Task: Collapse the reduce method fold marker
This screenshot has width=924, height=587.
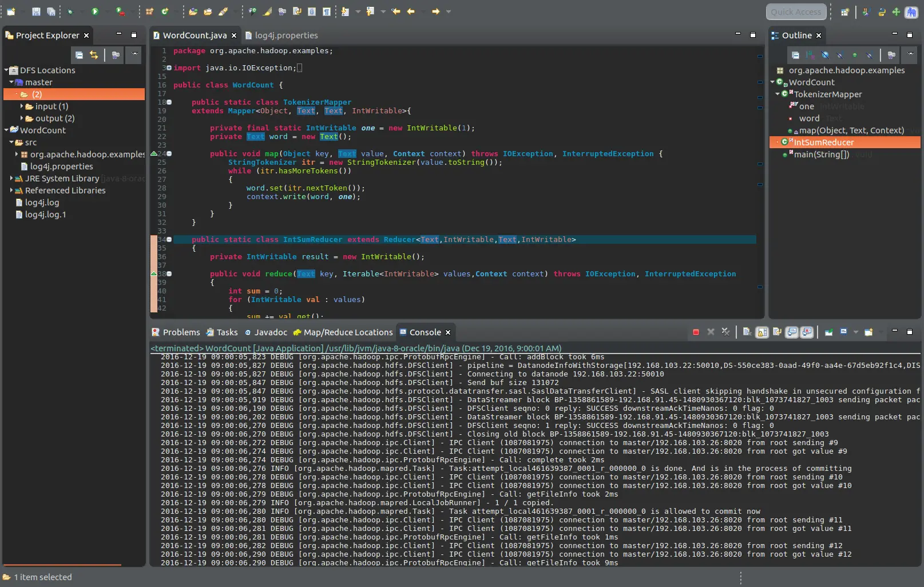Action: coord(169,274)
